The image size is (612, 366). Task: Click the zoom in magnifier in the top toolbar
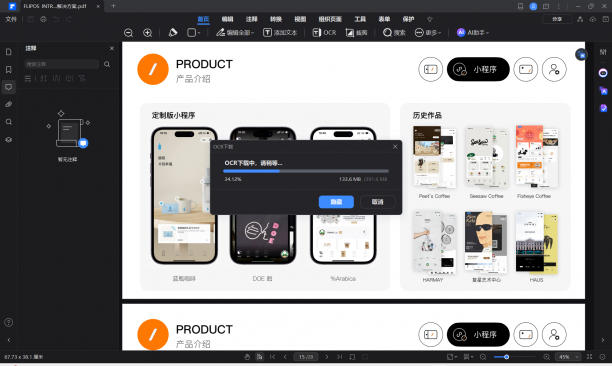tap(148, 33)
